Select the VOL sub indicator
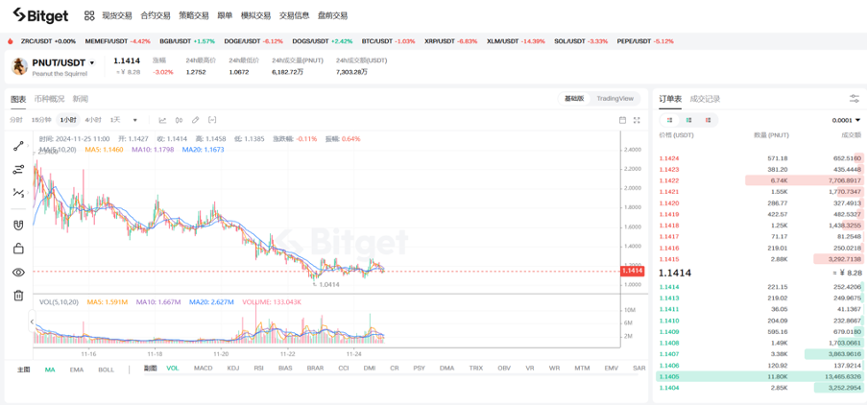The width and height of the screenshot is (868, 405). [173, 368]
